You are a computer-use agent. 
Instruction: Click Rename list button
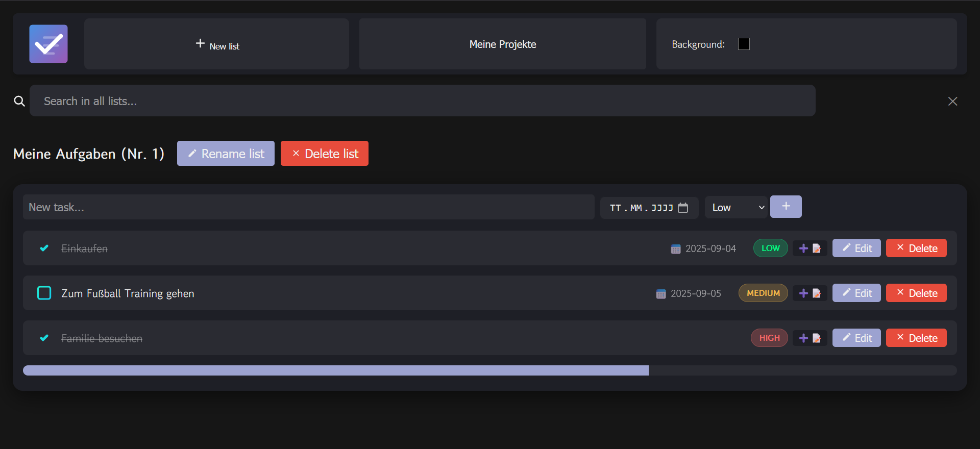pos(226,154)
